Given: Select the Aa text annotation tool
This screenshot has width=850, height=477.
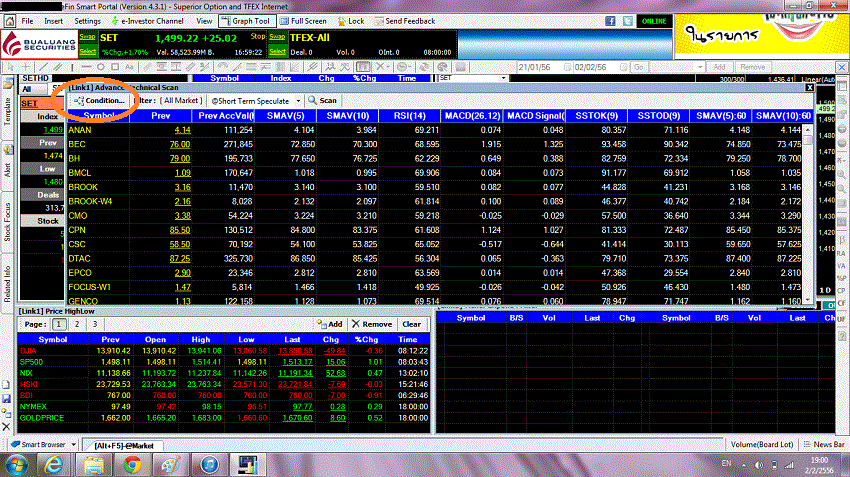Looking at the screenshot, I should pyautogui.click(x=129, y=67).
